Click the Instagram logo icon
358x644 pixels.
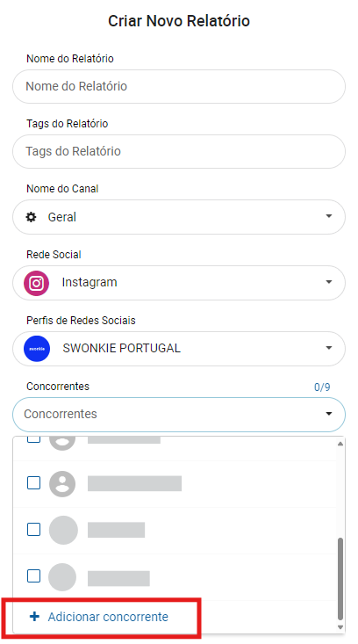37,283
